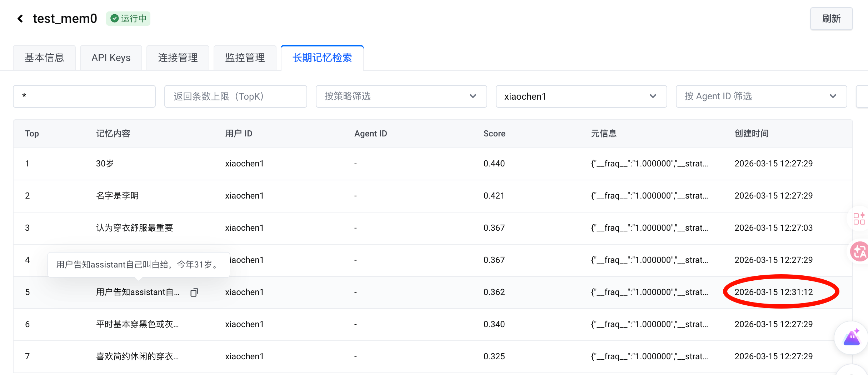868x375 pixels.
Task: Copy the memory content in row 5
Action: [194, 292]
